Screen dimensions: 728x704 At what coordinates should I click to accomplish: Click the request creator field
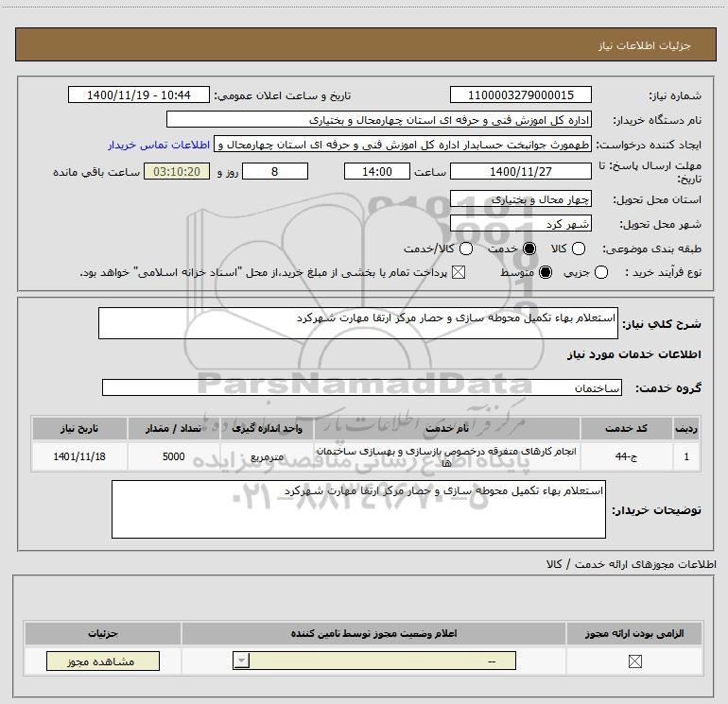(x=403, y=145)
